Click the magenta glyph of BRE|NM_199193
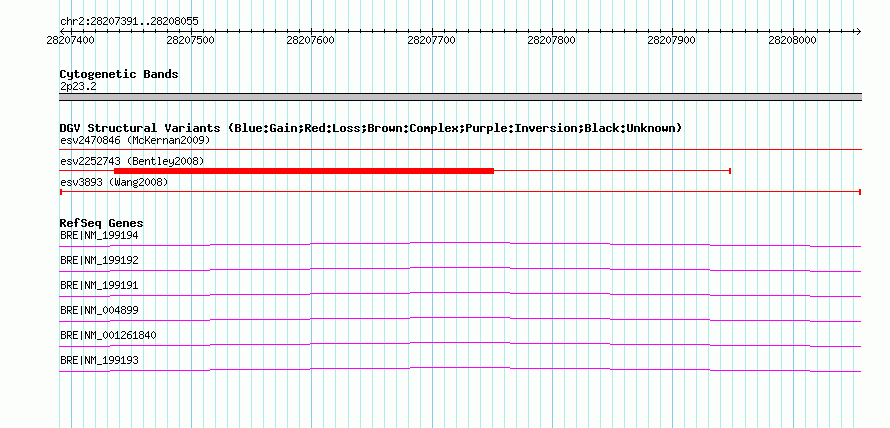This screenshot has height=428, width=890. point(460,369)
